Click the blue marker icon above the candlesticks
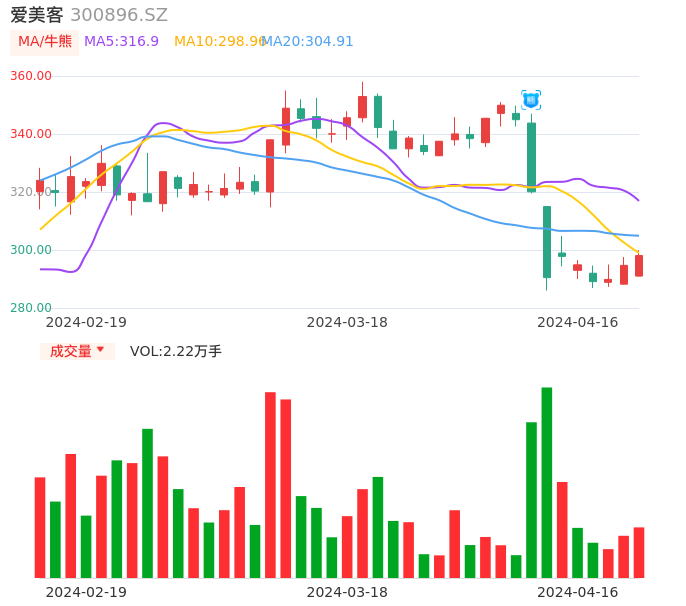 tap(531, 99)
